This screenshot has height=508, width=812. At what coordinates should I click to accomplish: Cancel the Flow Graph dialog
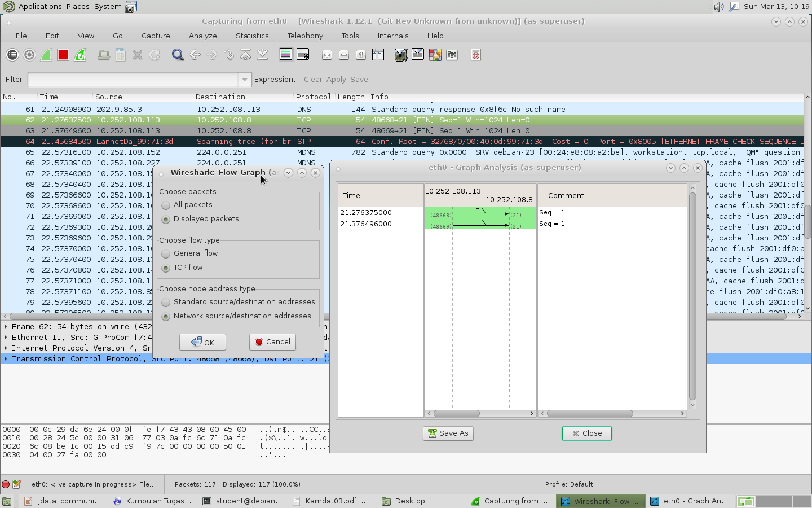[x=272, y=342]
